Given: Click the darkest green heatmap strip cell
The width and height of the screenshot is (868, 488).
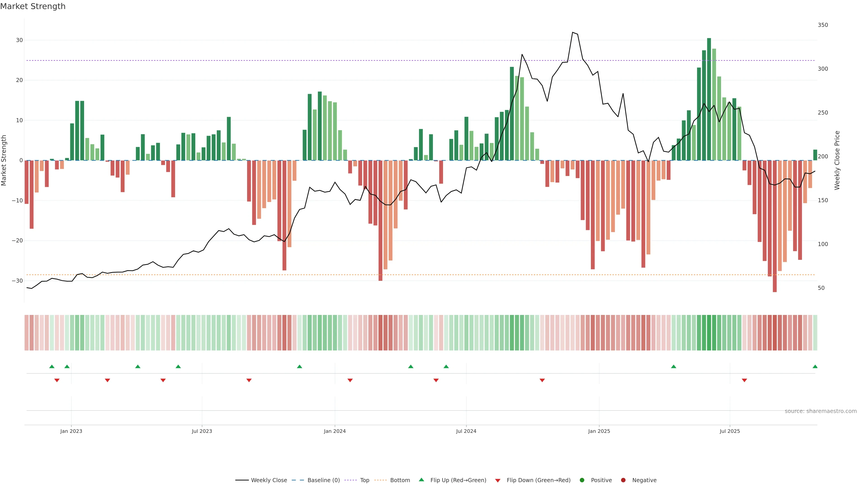Looking at the screenshot, I should pyautogui.click(x=709, y=332).
